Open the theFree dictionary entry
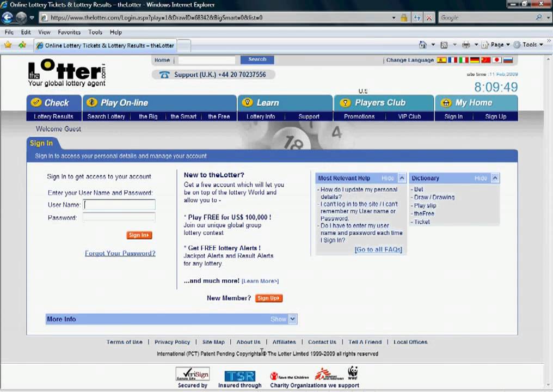This screenshot has width=553, height=392. 424,213
